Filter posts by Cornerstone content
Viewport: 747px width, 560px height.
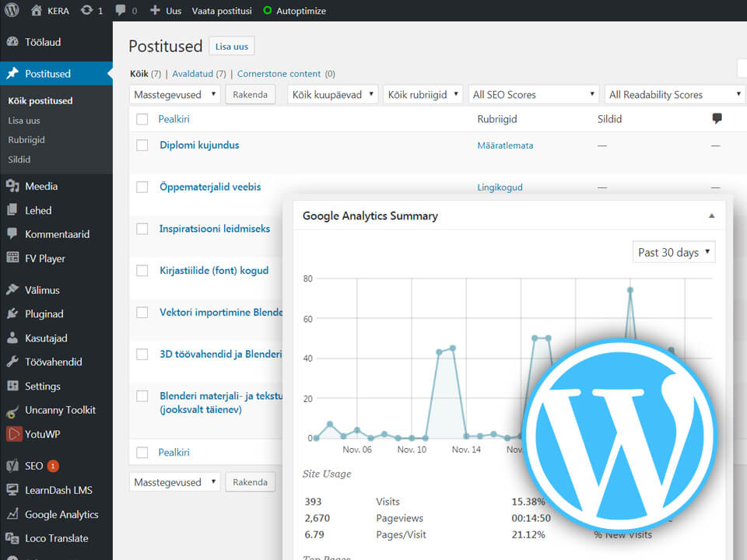[279, 74]
